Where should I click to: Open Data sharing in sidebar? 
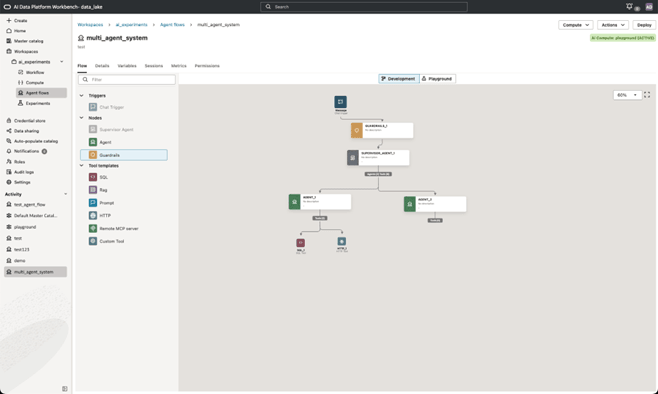pos(22,130)
